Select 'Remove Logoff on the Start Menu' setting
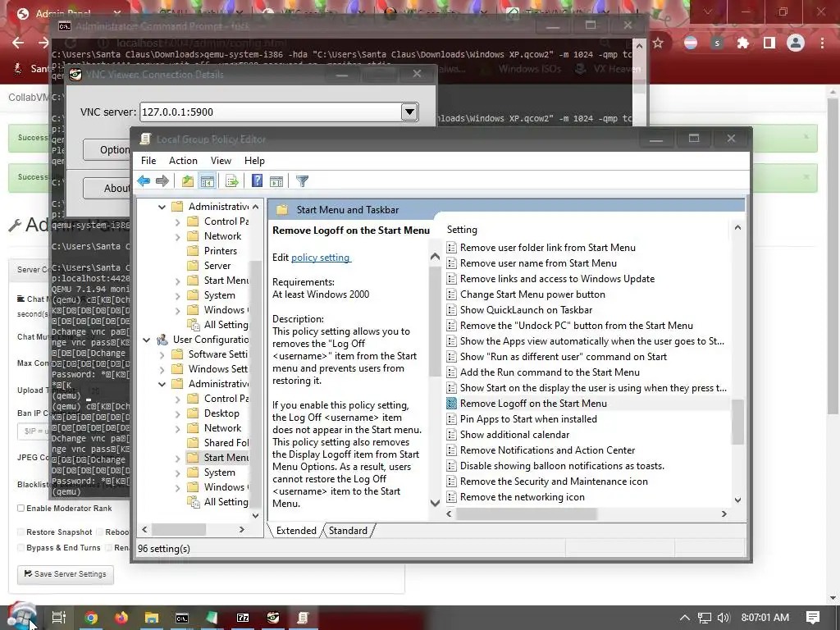Image resolution: width=840 pixels, height=630 pixels. pos(533,404)
